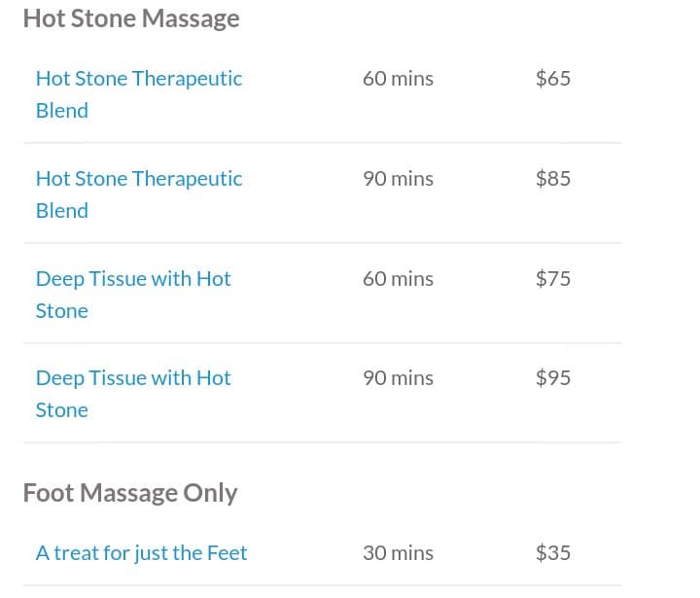Click the word Stone in the $95 service link

62,410
